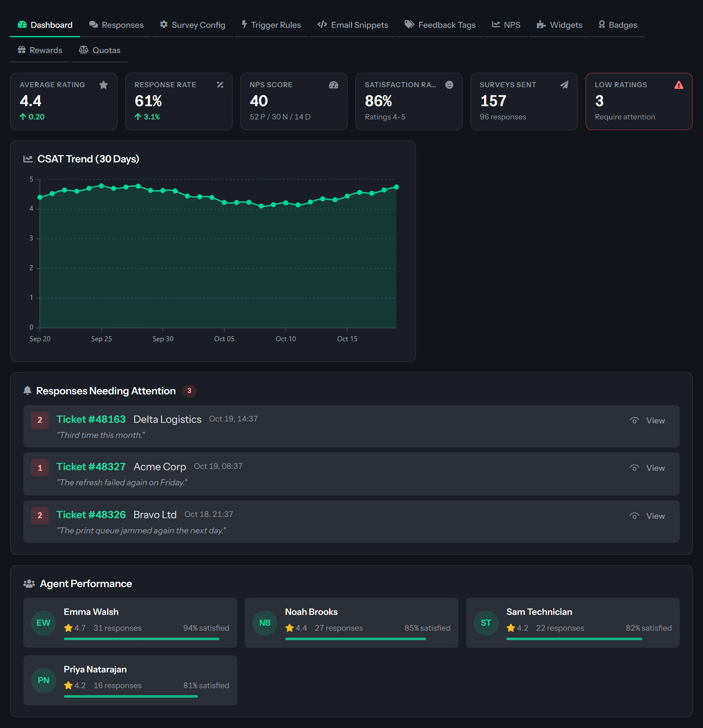Click the Low Ratings card
Image resolution: width=703 pixels, height=728 pixels.
(639, 101)
